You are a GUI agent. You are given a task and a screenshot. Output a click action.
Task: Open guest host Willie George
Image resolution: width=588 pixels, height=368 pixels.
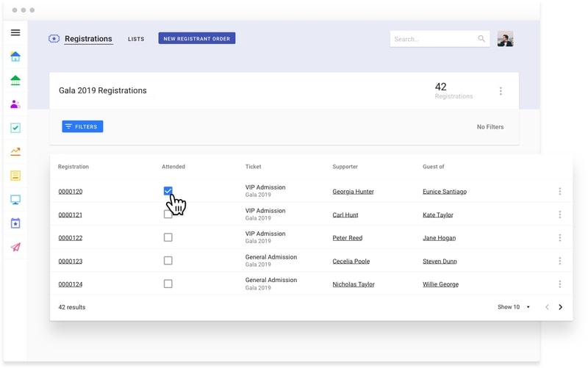point(440,284)
